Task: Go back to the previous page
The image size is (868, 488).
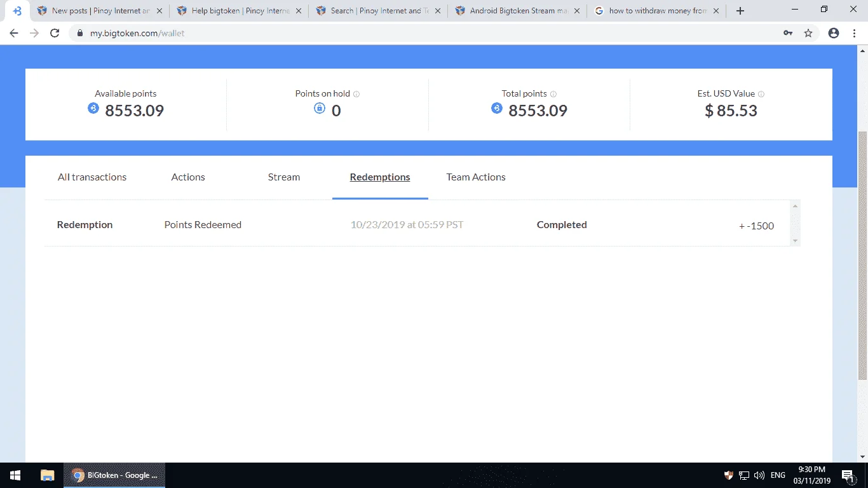Action: coord(14,33)
